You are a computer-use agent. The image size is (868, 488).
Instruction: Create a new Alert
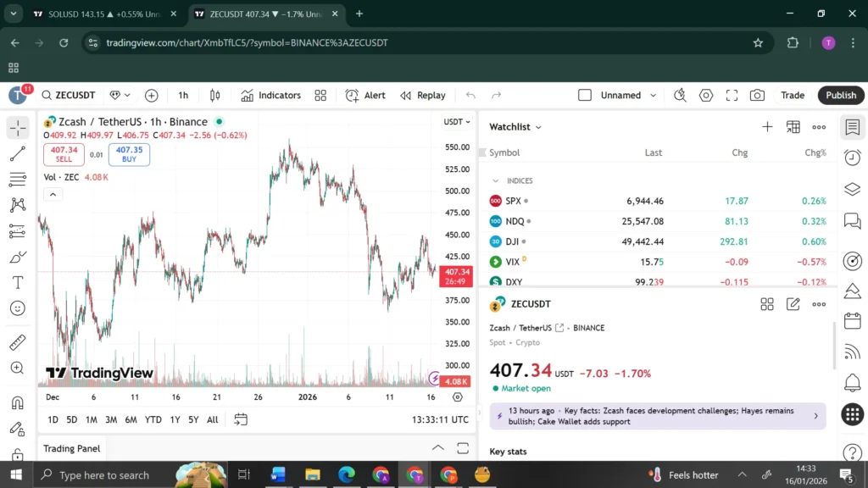coord(365,95)
